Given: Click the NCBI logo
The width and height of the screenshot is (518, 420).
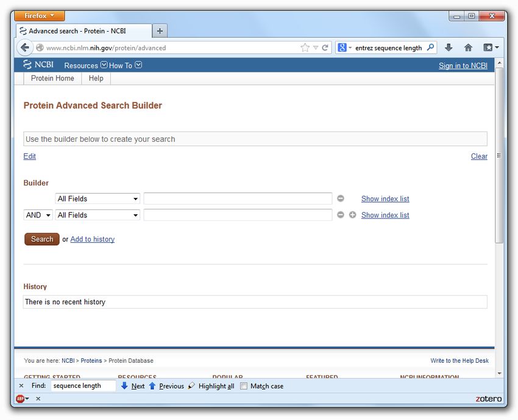Looking at the screenshot, I should 38,65.
